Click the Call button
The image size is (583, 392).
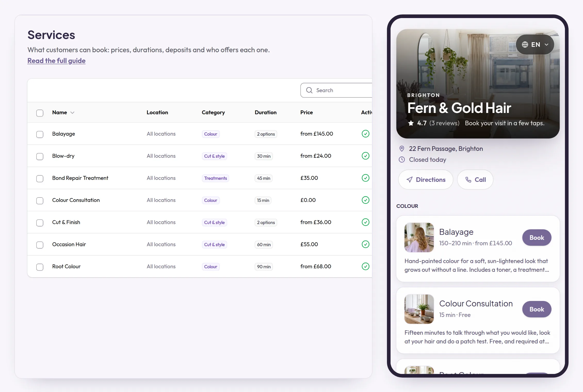[475, 180]
